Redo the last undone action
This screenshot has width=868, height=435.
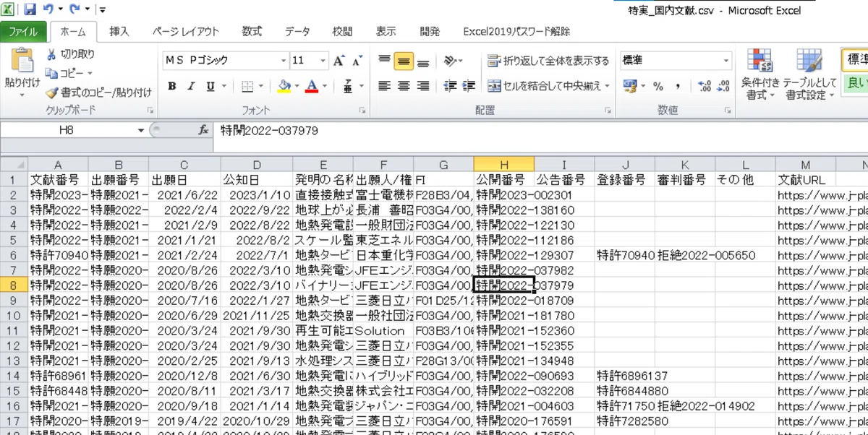[75, 9]
